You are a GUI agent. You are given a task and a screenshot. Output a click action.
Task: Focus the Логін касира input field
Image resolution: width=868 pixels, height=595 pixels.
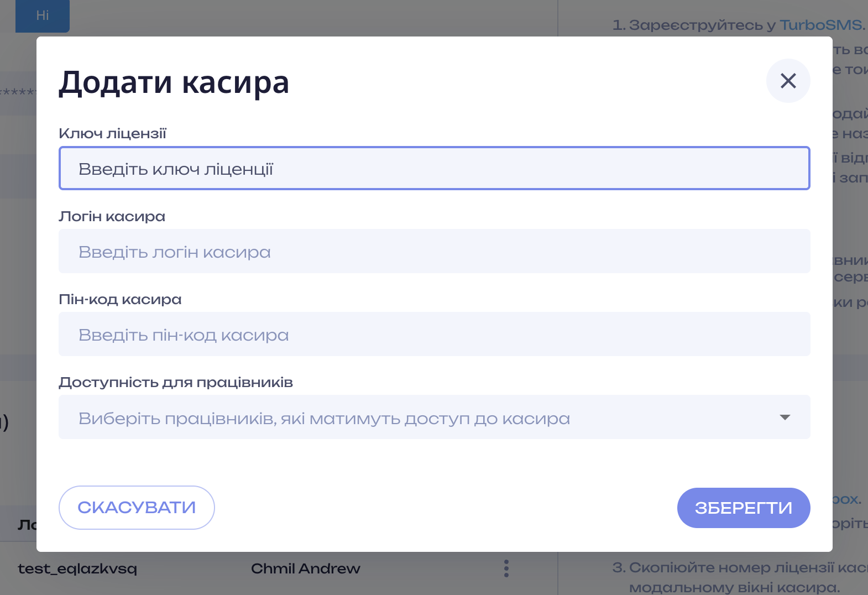pos(434,252)
